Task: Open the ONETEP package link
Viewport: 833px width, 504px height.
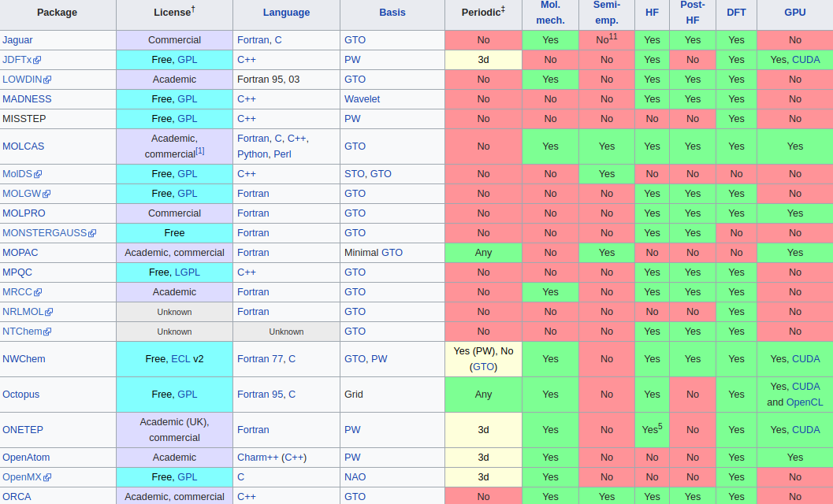Action: (x=23, y=430)
